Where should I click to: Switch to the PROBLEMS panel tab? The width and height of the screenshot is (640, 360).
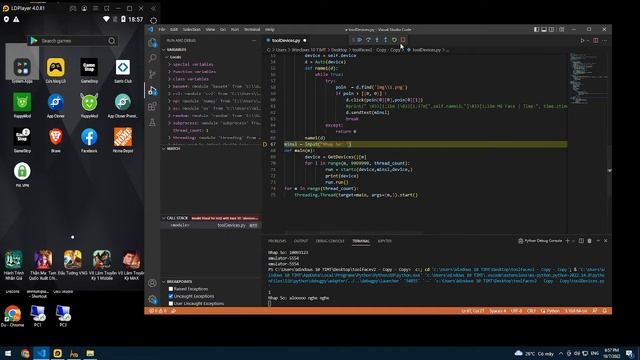coord(277,241)
